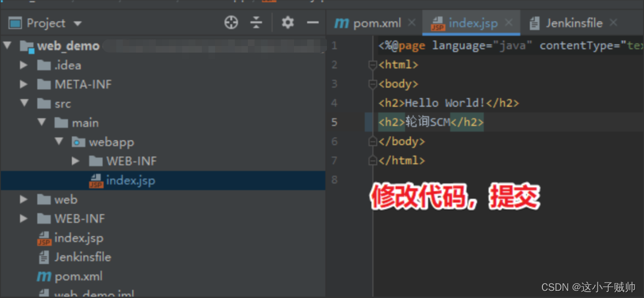Select the webapp folder

(x=112, y=142)
